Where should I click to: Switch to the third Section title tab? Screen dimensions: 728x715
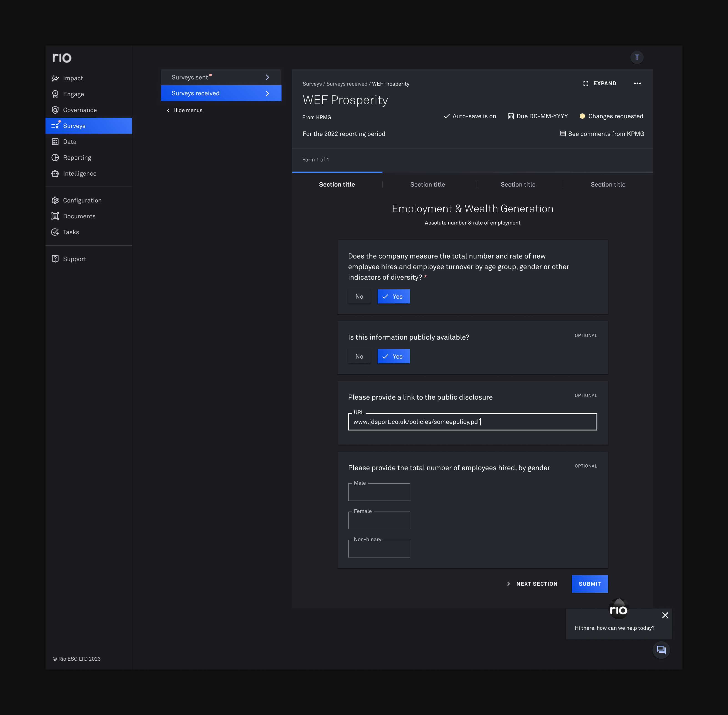pyautogui.click(x=518, y=184)
